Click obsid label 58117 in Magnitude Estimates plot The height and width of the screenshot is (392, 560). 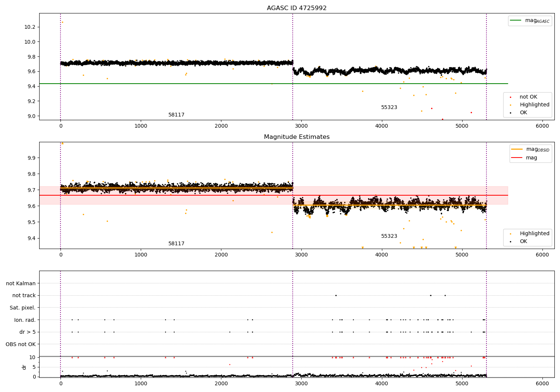tap(176, 244)
